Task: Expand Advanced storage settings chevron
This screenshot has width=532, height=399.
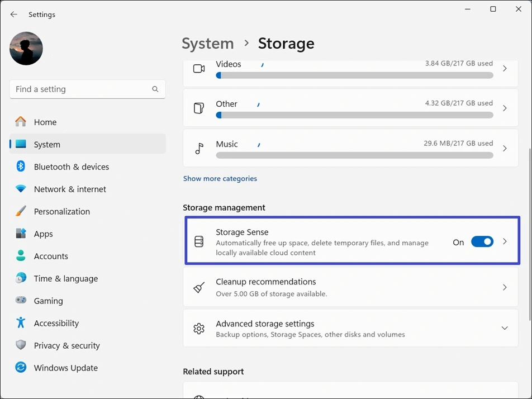Action: [x=505, y=328]
